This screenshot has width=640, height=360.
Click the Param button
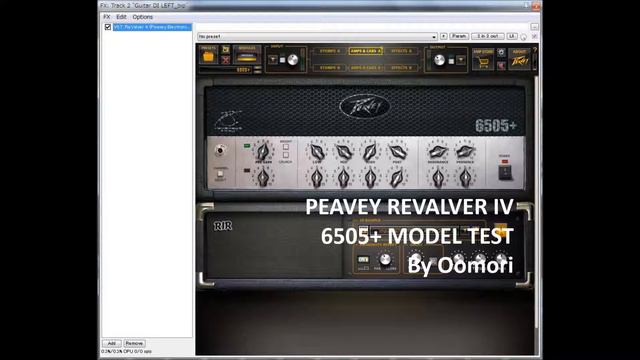459,36
